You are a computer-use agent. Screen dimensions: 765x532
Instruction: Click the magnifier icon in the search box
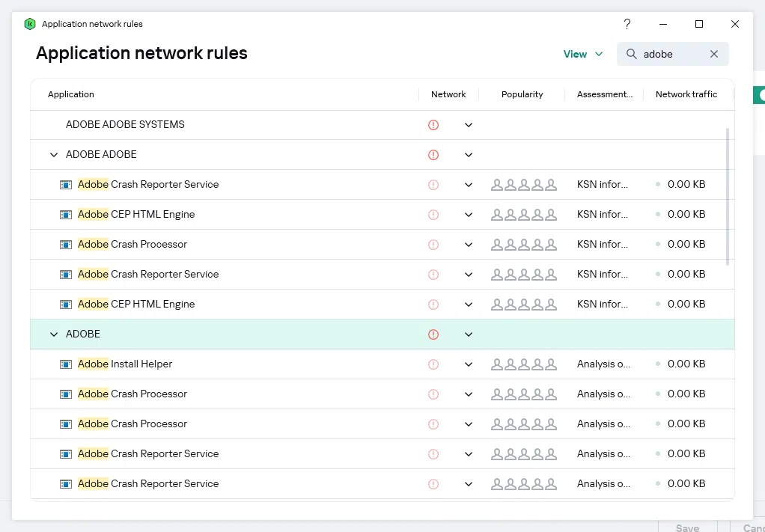pos(631,54)
